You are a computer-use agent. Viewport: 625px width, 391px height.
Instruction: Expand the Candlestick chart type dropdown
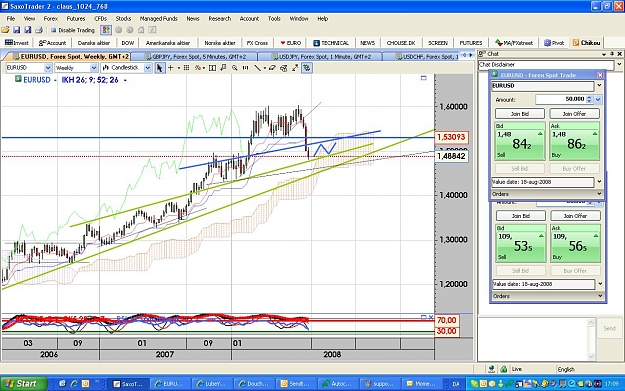tap(126, 68)
